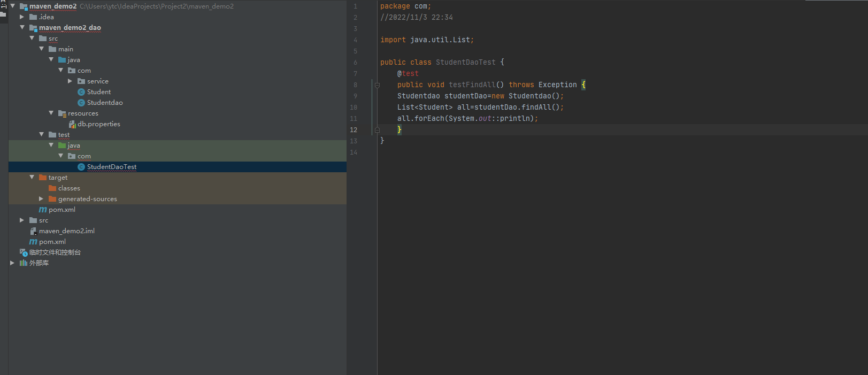Click the List<Student> all declaration line

pyautogui.click(x=480, y=108)
